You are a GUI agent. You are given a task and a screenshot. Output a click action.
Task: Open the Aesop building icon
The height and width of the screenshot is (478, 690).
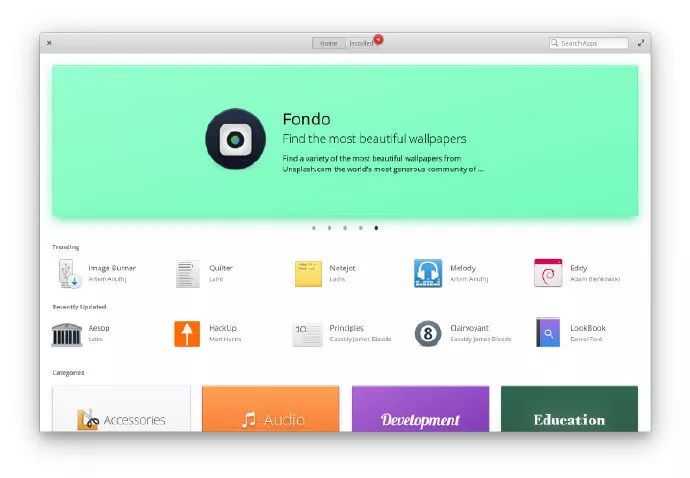(x=67, y=335)
